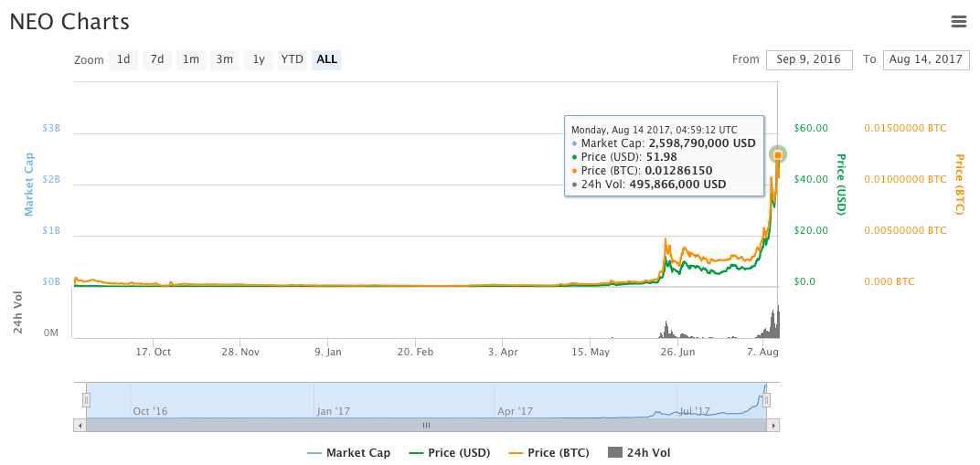980x465 pixels.
Task: Click the Price (USD) axis title
Action: click(841, 185)
